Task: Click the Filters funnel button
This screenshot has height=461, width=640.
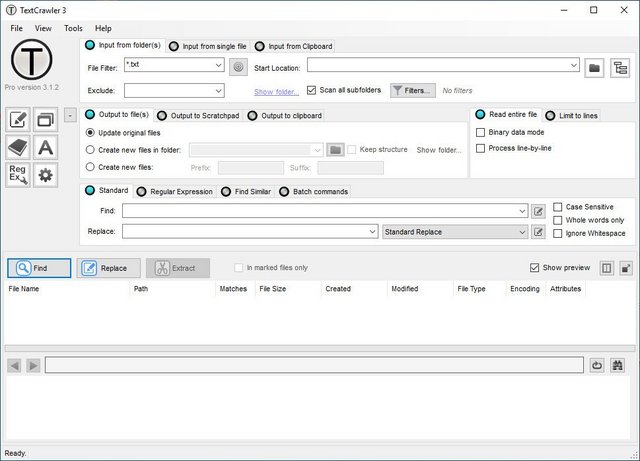Action: coord(413,91)
